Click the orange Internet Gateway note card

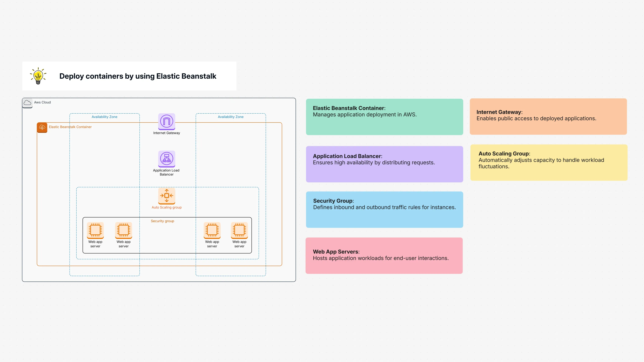548,116
